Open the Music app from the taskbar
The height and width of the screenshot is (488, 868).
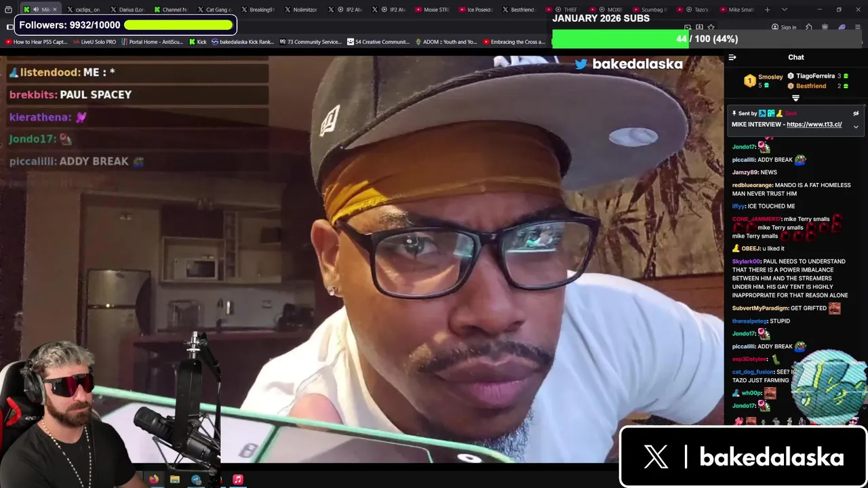(x=237, y=479)
